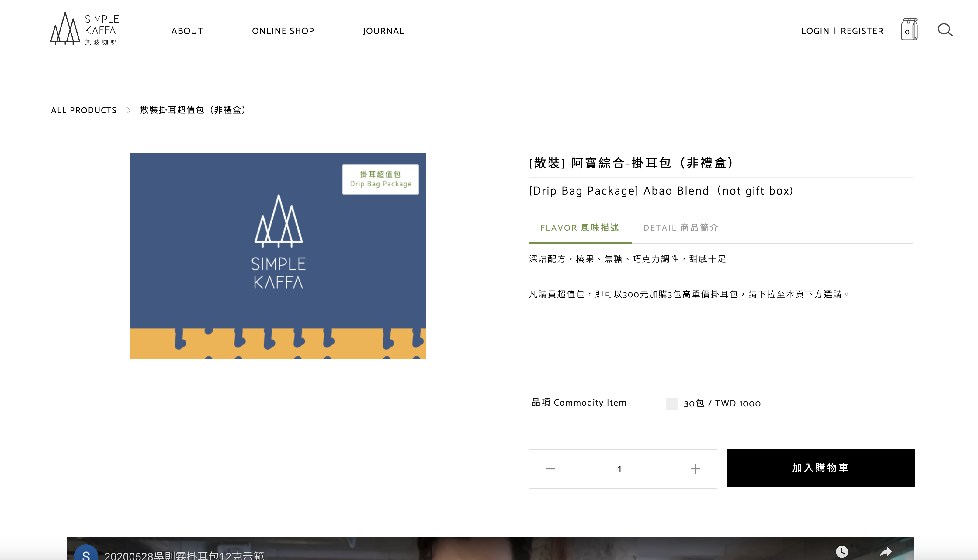Click the video share arrow icon

coord(886,552)
